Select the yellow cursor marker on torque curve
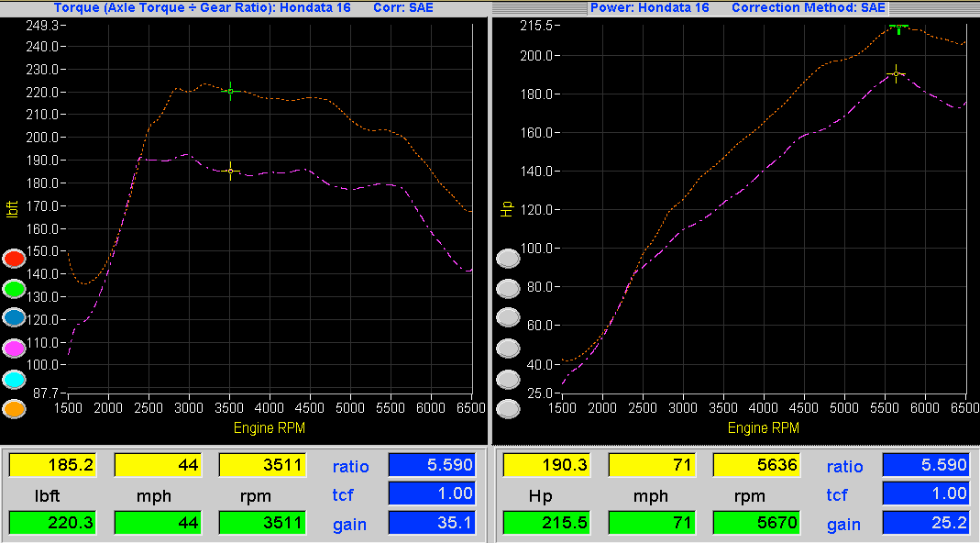The width and height of the screenshot is (980, 543). 231,171
